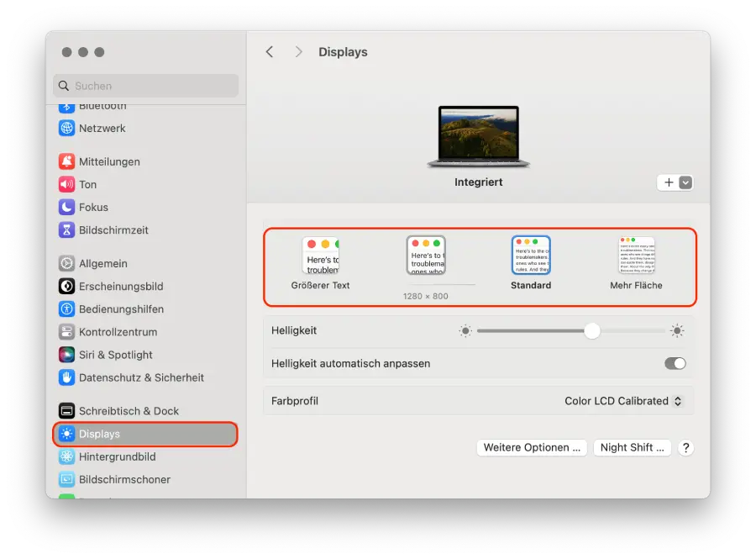Open Weitere Optionen button
The image size is (756, 559).
[532, 447]
